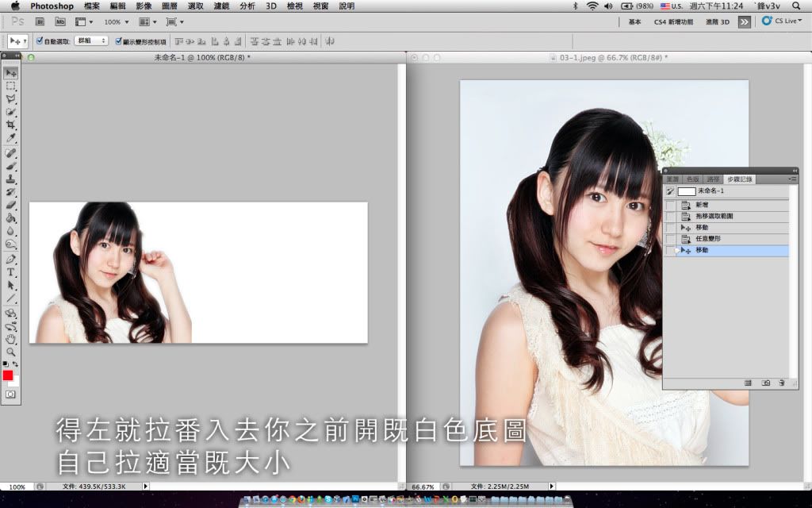Screen dimensions: 812x508
Task: Click the red foreground color swatch
Action: 8,375
